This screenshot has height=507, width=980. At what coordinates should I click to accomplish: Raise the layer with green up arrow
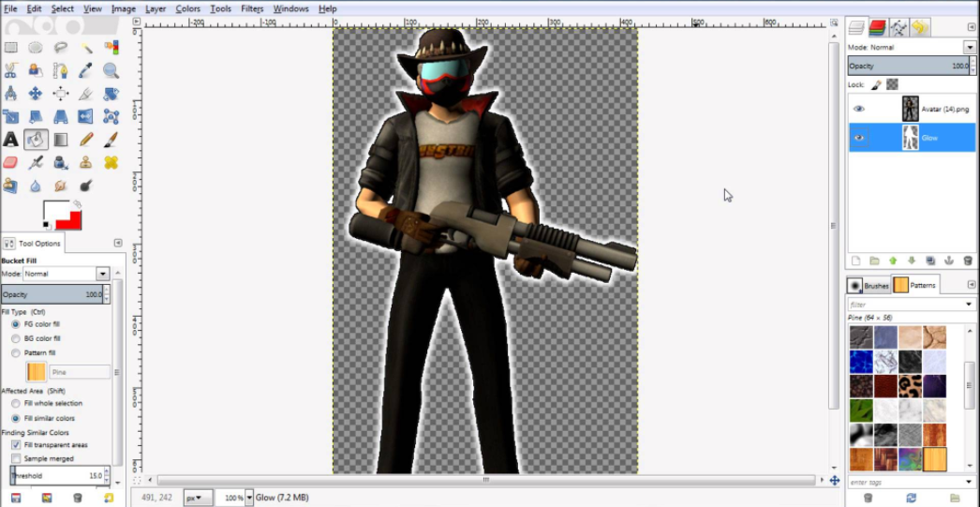click(893, 261)
